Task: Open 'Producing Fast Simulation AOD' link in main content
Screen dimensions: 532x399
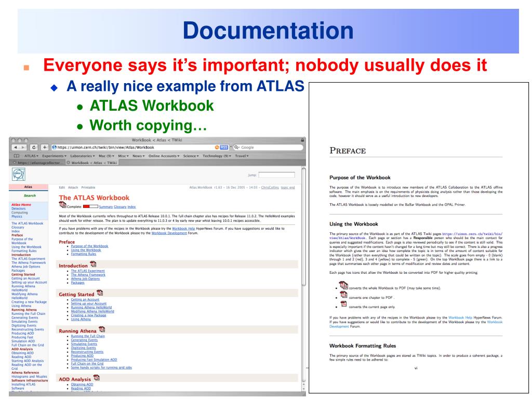Action: coord(94,360)
